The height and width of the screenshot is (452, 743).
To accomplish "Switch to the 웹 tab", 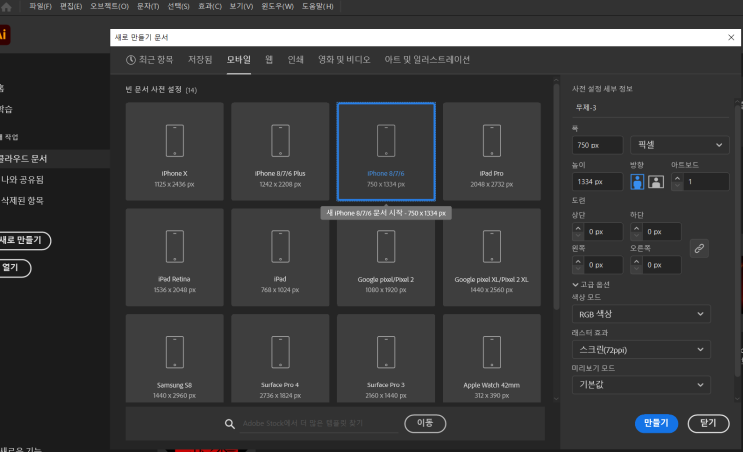I will tap(269, 60).
